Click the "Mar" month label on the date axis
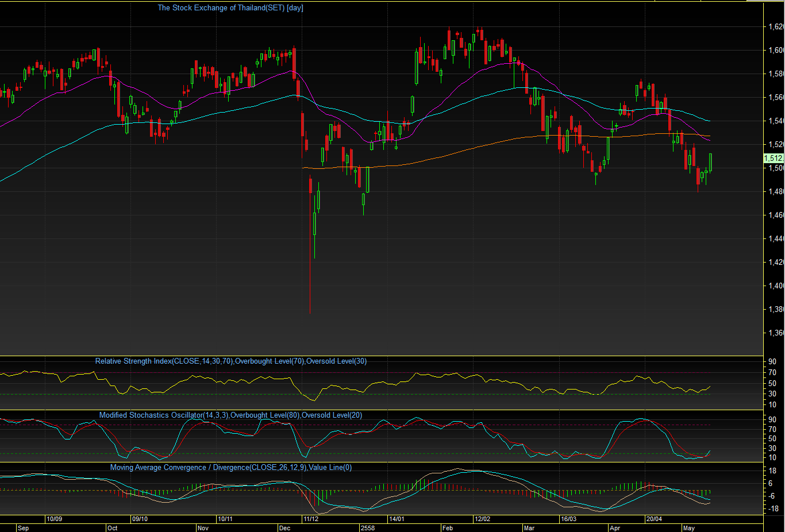The image size is (785, 532). point(529,528)
